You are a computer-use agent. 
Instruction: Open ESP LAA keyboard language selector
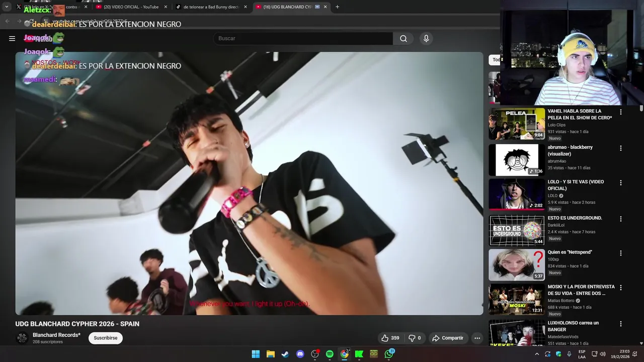click(582, 354)
